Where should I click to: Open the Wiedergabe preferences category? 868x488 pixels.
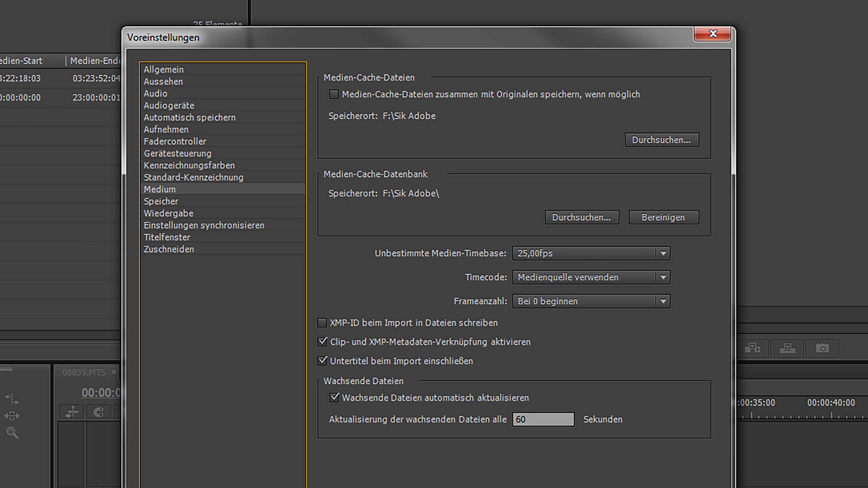[x=168, y=213]
